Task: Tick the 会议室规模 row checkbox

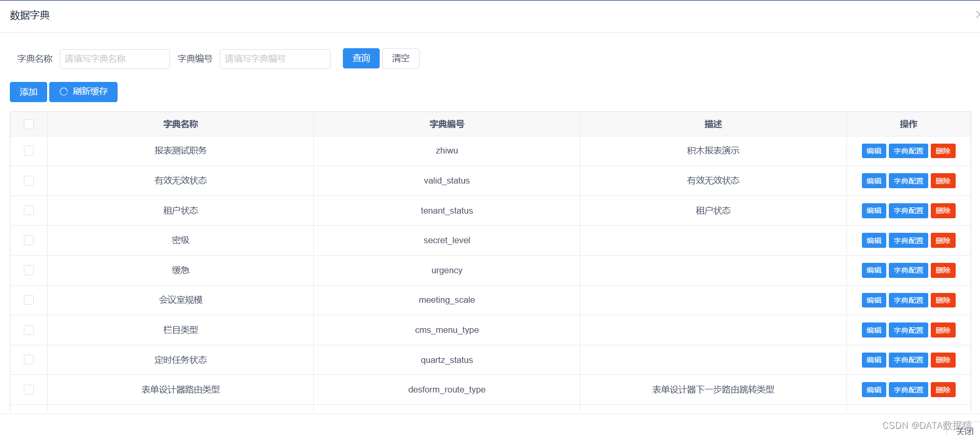Action: [x=28, y=300]
